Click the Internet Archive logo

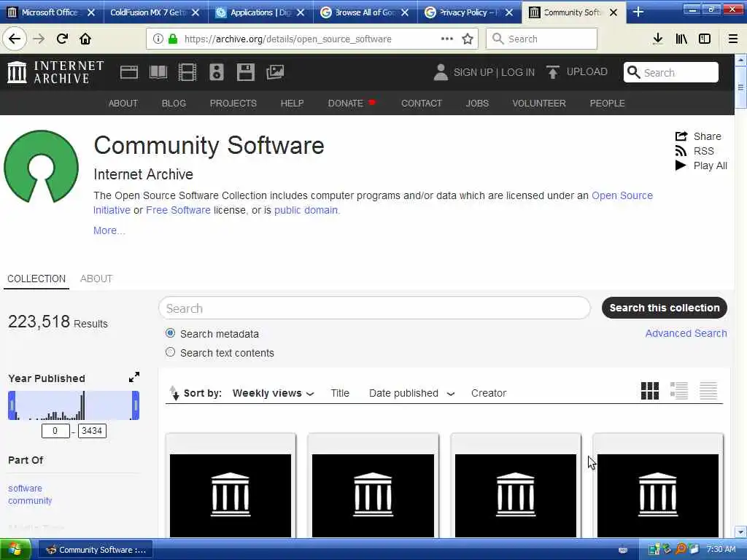point(55,72)
